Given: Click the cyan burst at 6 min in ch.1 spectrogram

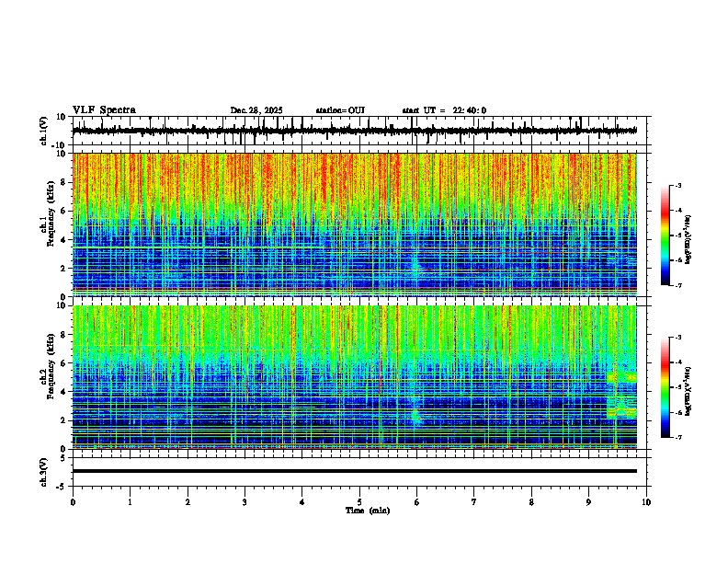Looking at the screenshot, I should pos(416,266).
